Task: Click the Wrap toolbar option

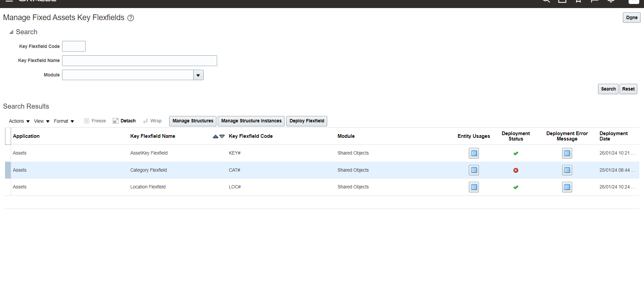Action: [x=152, y=121]
